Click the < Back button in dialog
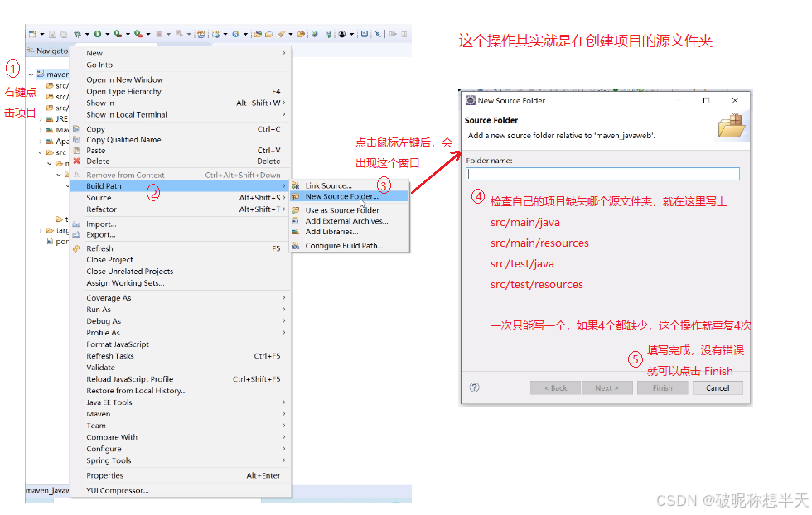 [555, 387]
